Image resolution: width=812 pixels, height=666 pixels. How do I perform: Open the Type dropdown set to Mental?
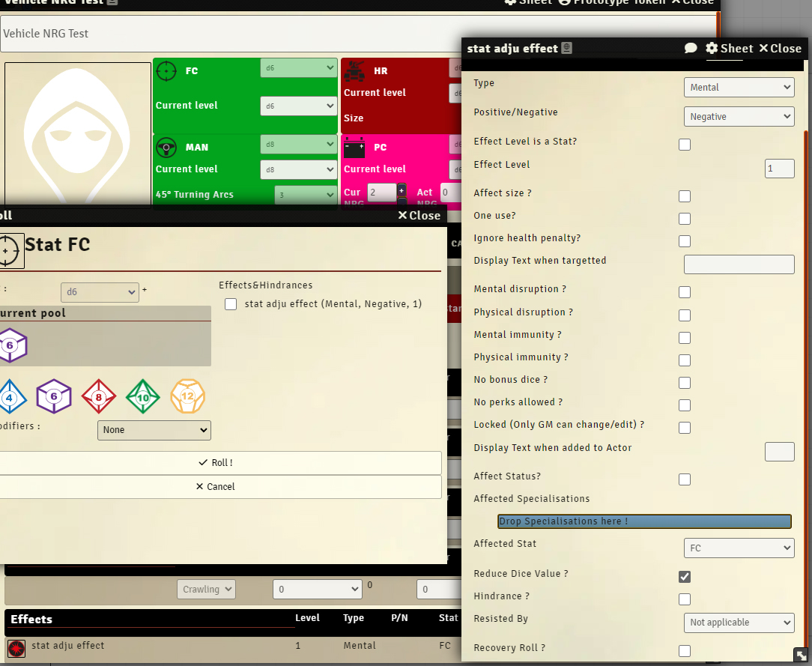tap(739, 88)
